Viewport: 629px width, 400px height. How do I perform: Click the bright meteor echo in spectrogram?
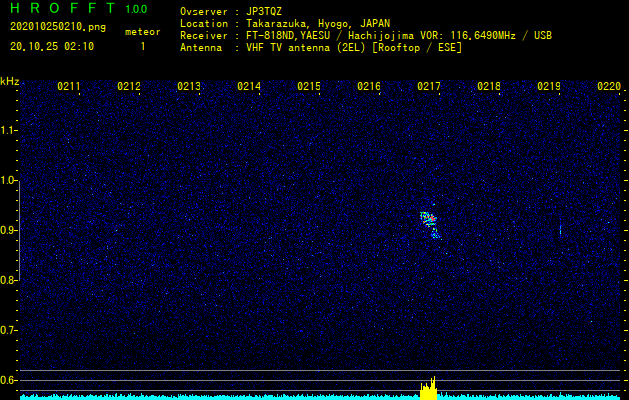point(430,225)
